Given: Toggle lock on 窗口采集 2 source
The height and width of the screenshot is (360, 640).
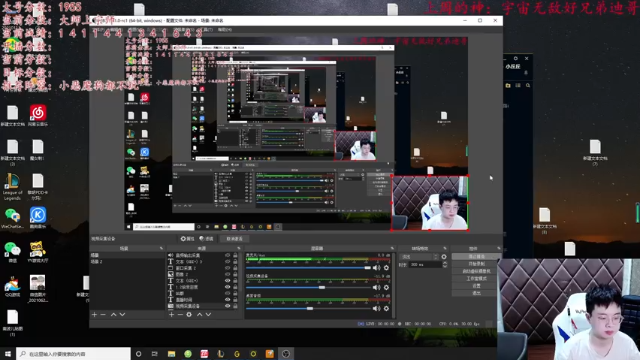Looking at the screenshot, I should tap(235, 268).
